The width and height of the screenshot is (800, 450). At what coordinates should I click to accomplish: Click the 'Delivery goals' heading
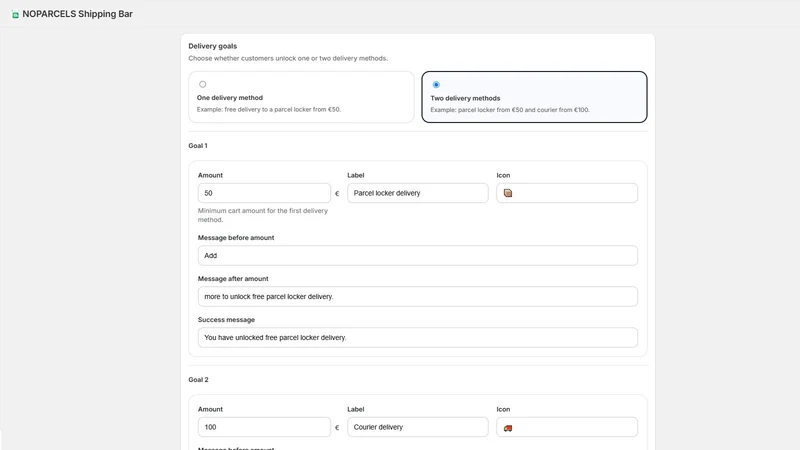(x=213, y=46)
